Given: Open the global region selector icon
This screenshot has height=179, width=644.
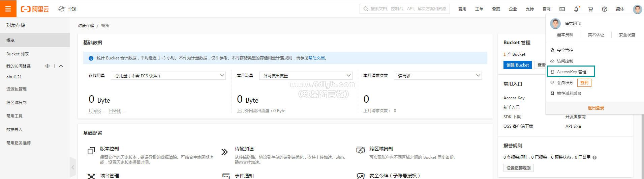Looking at the screenshot, I should click(61, 9).
